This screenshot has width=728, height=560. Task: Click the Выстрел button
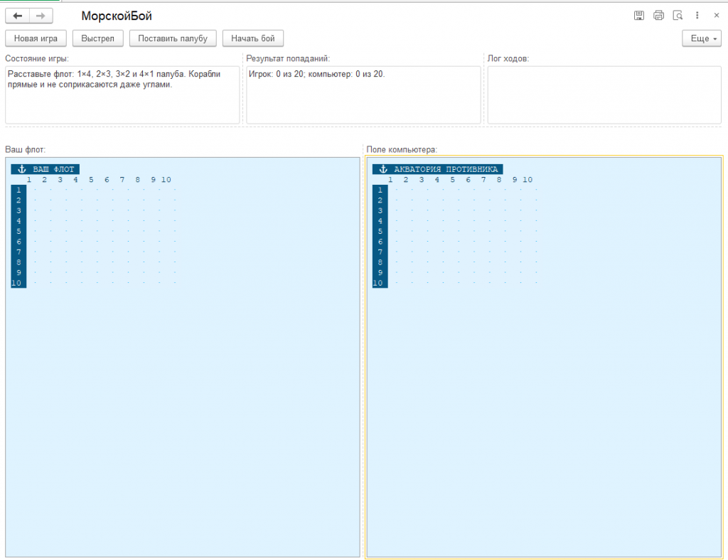97,38
